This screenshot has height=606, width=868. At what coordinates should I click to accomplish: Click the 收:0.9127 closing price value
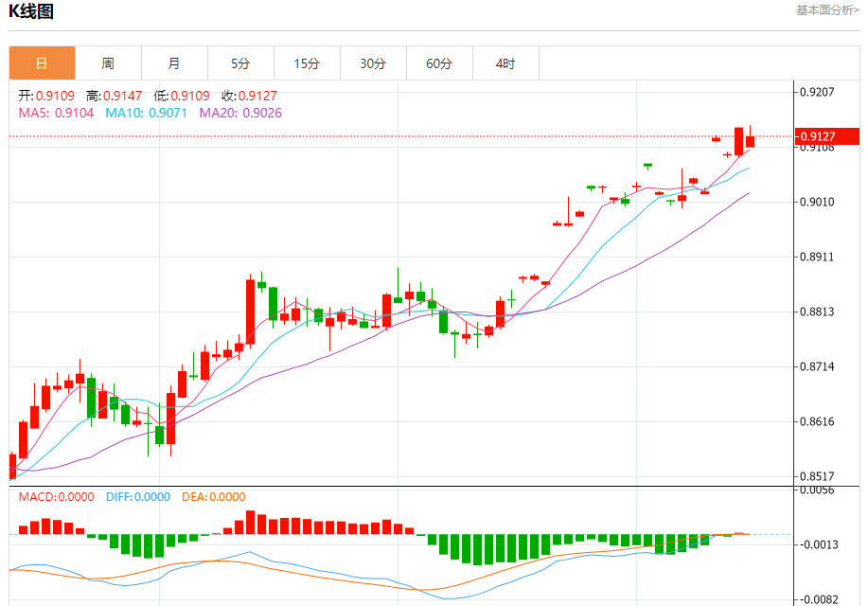pos(249,96)
